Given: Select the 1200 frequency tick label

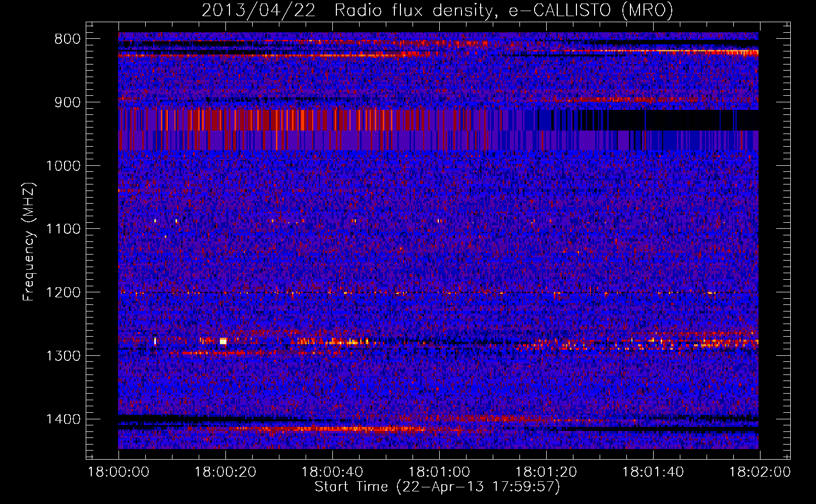Looking at the screenshot, I should 63,293.
